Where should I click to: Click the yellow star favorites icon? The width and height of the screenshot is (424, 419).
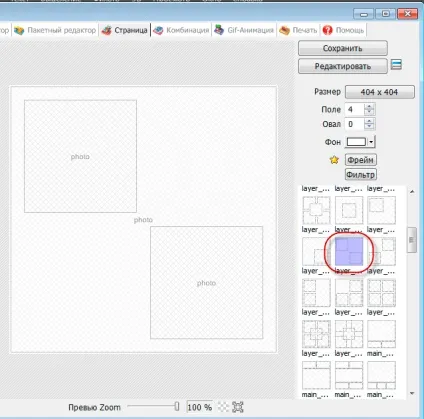[x=334, y=160]
